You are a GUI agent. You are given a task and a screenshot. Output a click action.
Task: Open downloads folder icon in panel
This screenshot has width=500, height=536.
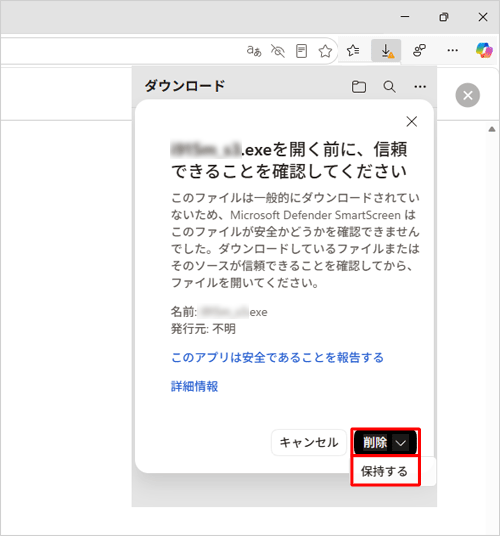click(359, 87)
